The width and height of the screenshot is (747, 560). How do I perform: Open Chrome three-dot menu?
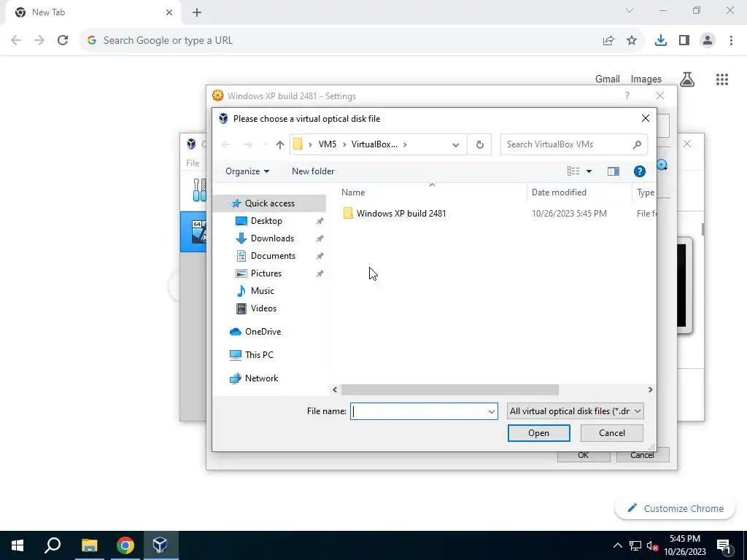[731, 41]
